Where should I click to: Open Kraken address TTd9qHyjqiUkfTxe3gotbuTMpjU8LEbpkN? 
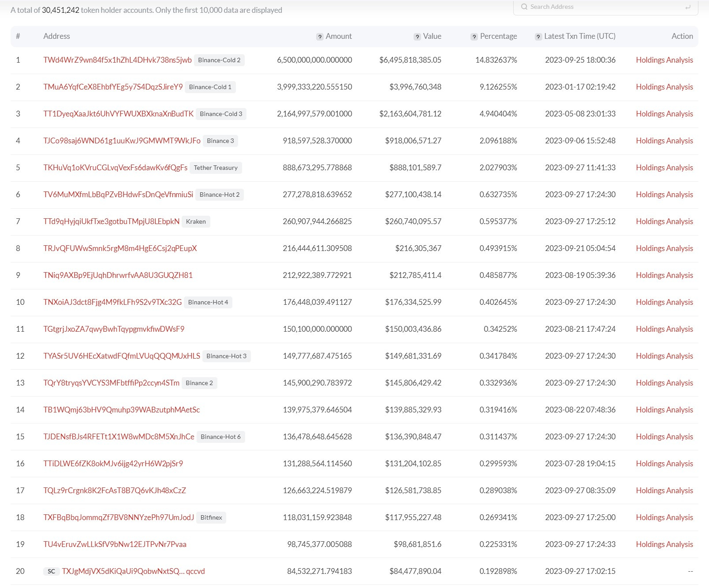coord(111,221)
